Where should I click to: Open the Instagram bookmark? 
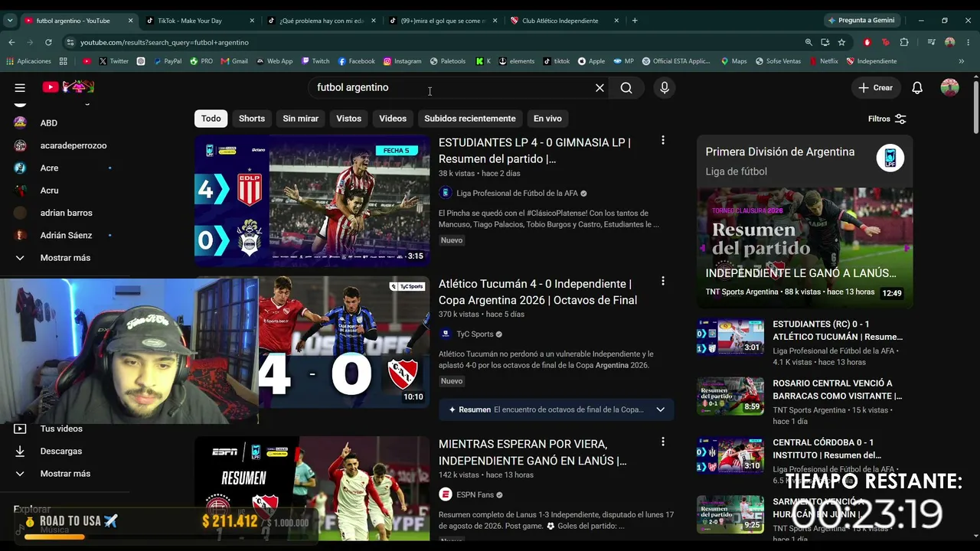click(x=402, y=61)
